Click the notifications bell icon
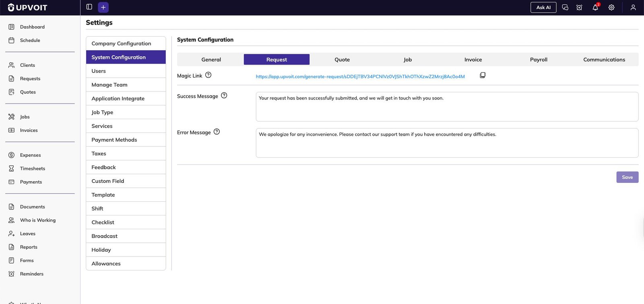This screenshot has height=304, width=644. click(595, 8)
